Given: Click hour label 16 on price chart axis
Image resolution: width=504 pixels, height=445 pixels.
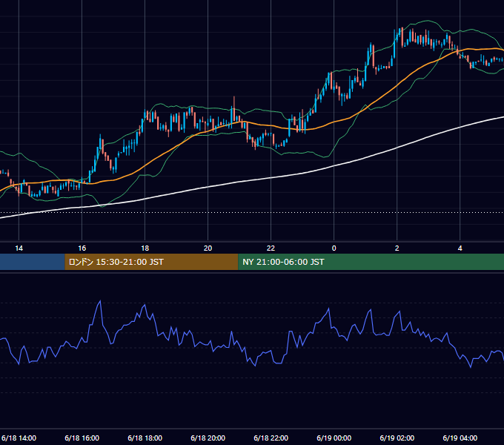Looking at the screenshot, I should [82, 248].
